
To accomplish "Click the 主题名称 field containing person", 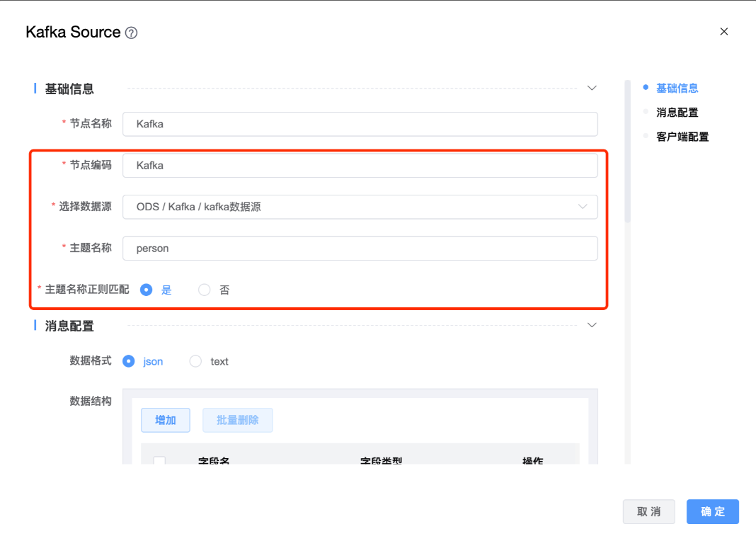I will click(360, 249).
